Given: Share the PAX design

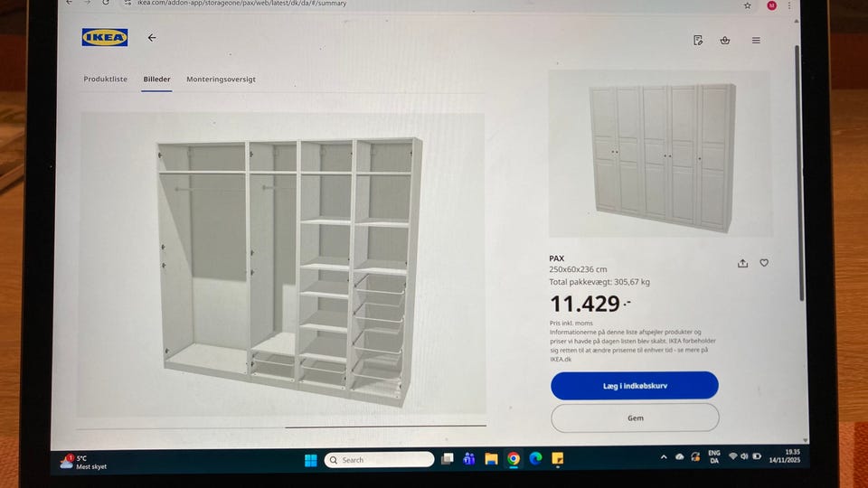Looking at the screenshot, I should tap(743, 263).
